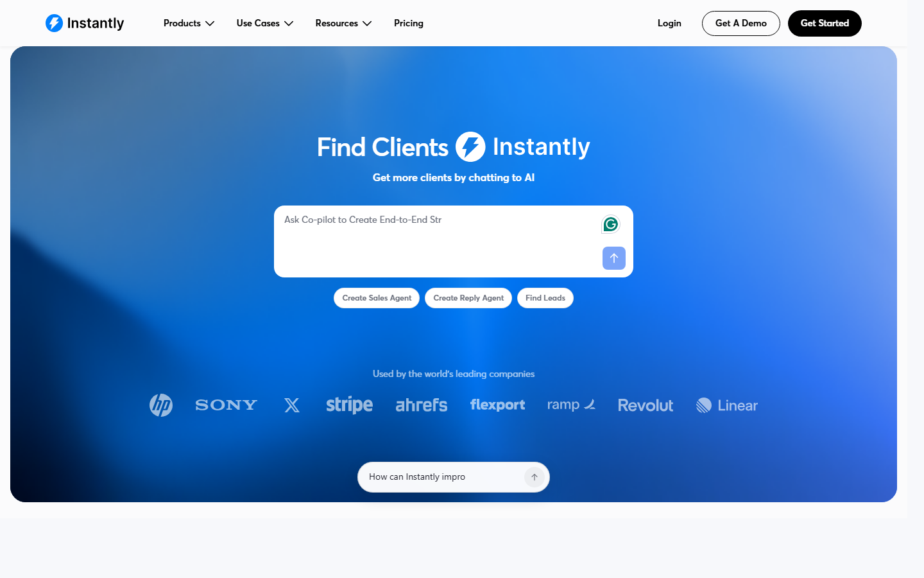Go to the Pricing page

(x=409, y=23)
